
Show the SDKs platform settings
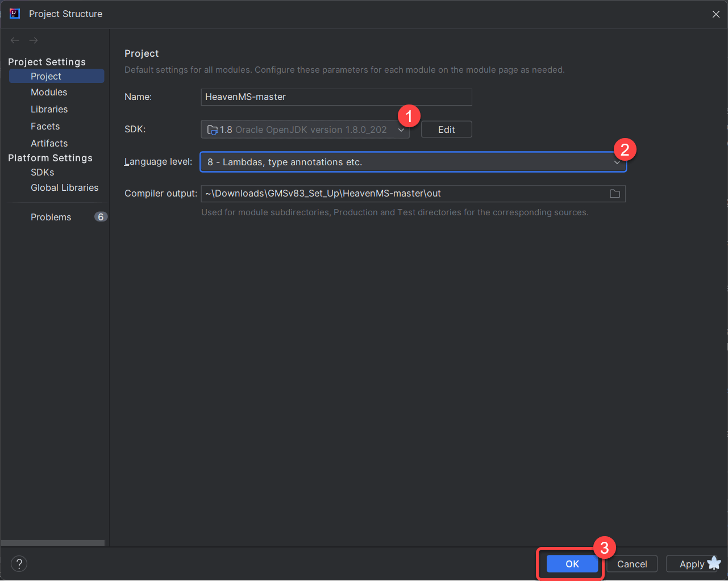(43, 172)
